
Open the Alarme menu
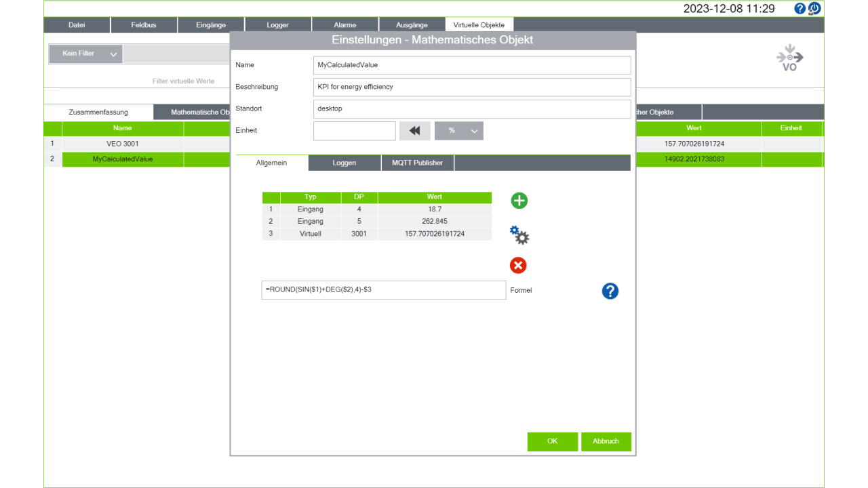345,25
